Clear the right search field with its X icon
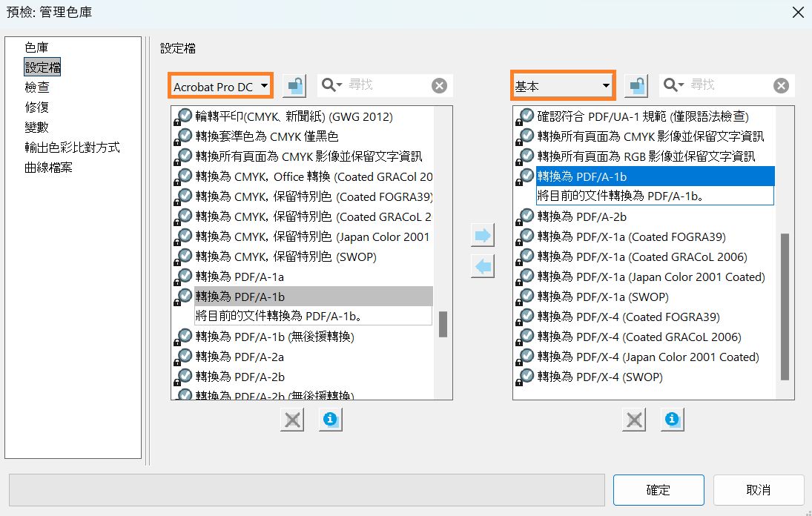This screenshot has width=812, height=516. coord(781,85)
